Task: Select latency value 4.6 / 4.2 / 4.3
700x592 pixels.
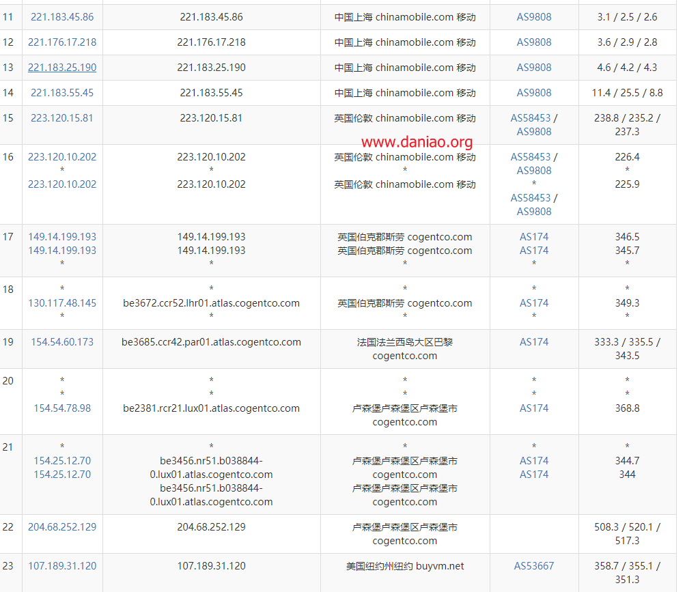Action: (x=627, y=68)
